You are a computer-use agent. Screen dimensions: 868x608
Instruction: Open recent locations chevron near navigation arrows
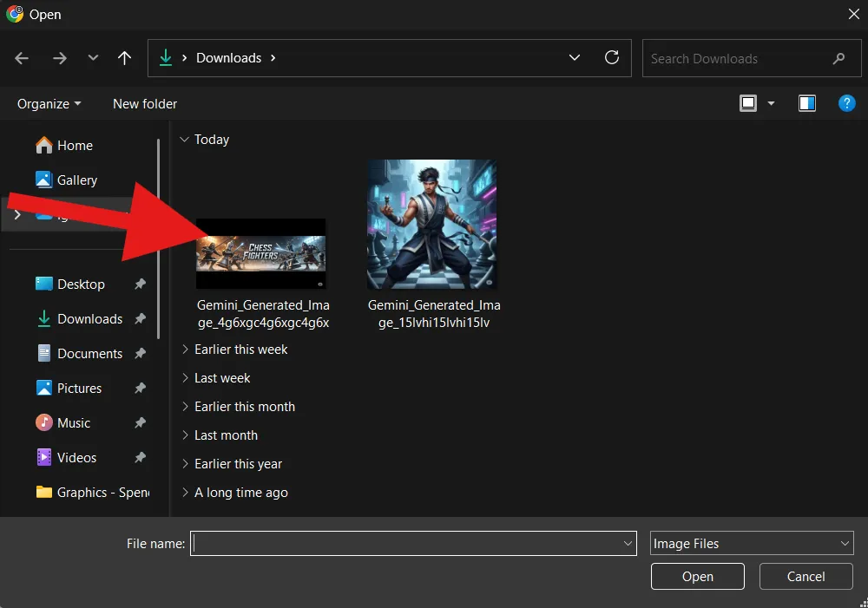(x=93, y=57)
